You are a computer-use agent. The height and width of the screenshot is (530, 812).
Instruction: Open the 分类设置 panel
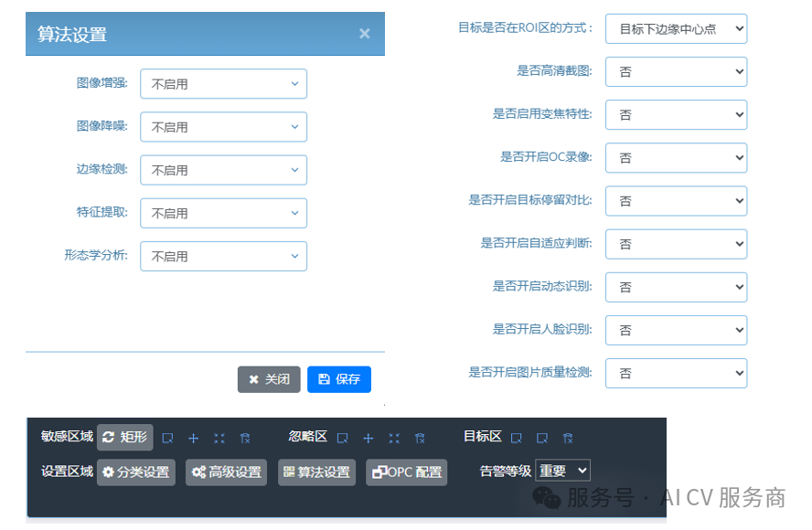(135, 472)
